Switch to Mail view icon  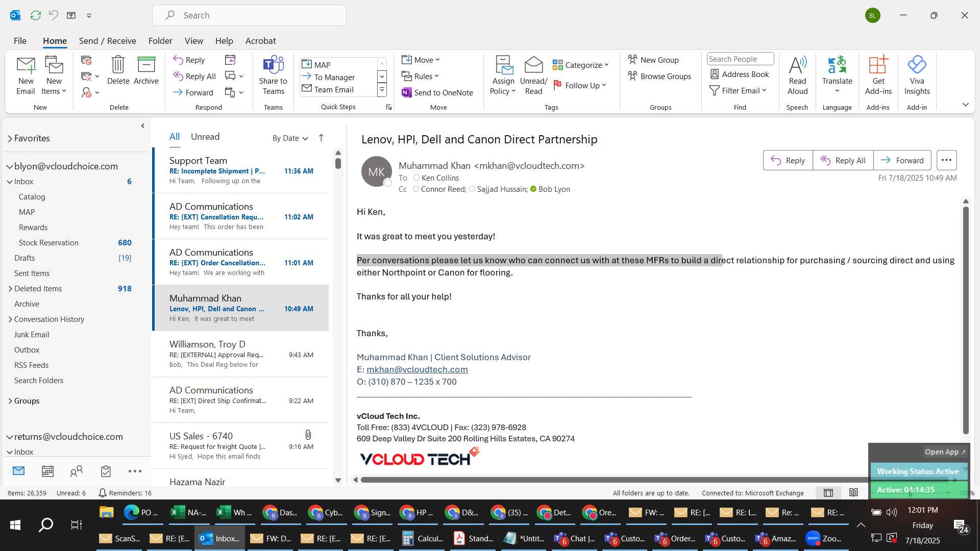click(x=18, y=471)
